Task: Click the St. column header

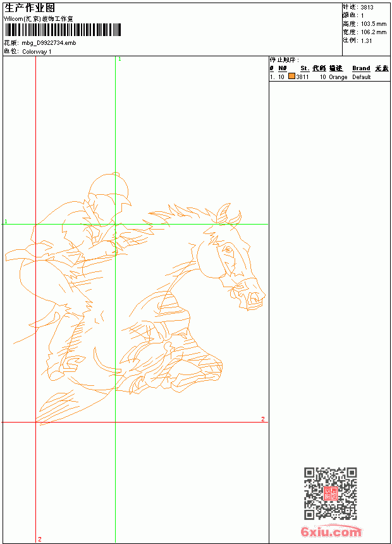Action: [305, 68]
